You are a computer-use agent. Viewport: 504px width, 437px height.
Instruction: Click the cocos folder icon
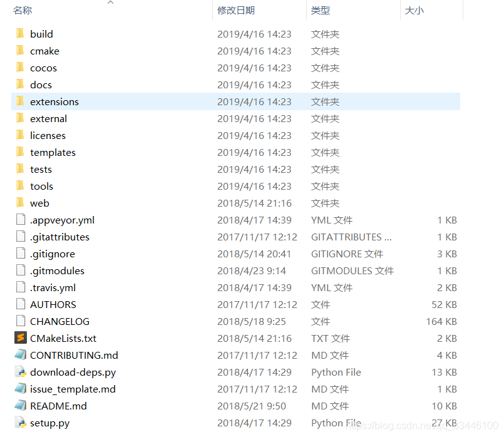pos(20,68)
